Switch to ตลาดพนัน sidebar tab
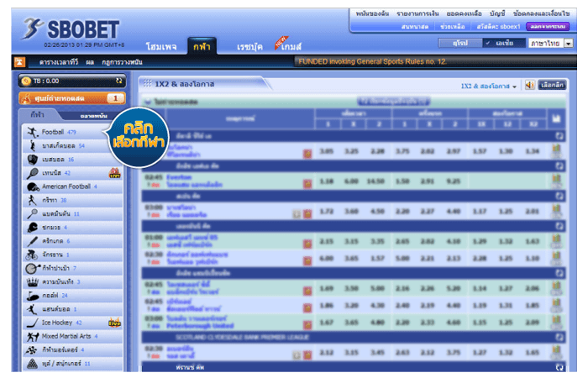The width and height of the screenshot is (588, 378). [x=94, y=116]
